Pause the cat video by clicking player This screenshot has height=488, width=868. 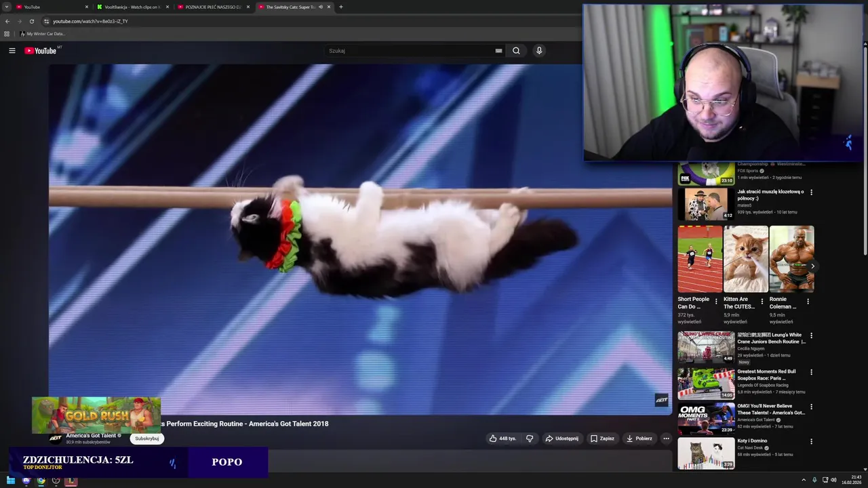360,239
